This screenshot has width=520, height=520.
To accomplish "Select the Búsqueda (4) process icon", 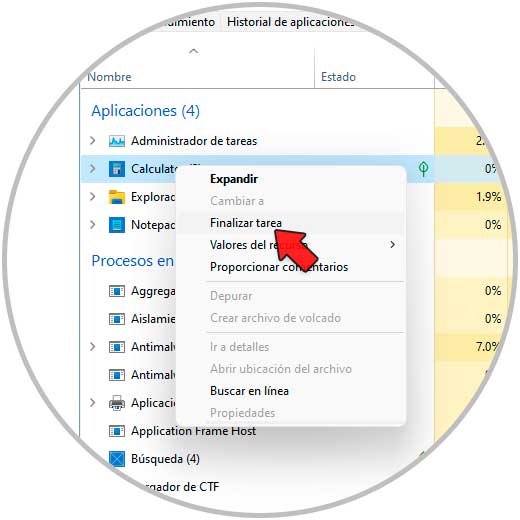I will click(117, 459).
